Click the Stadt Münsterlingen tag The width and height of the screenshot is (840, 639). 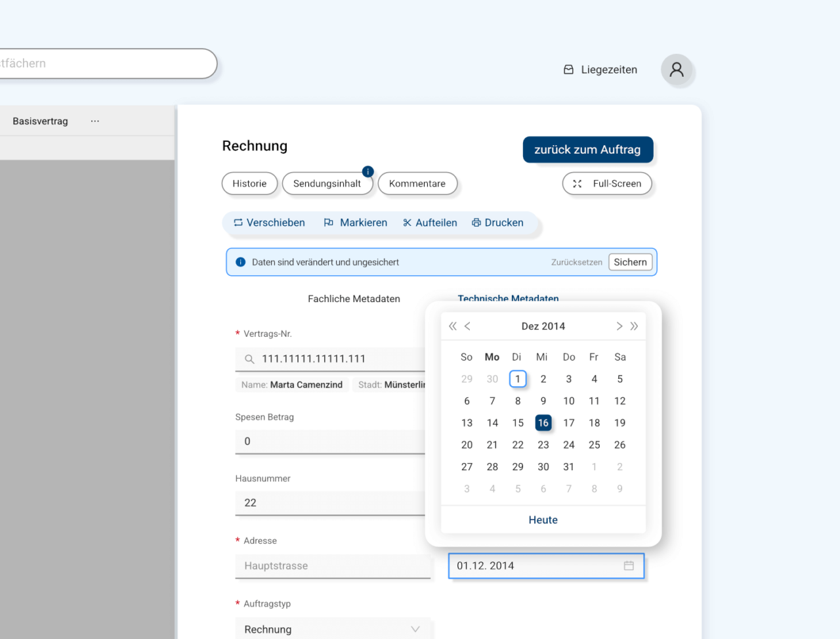pyautogui.click(x=390, y=385)
